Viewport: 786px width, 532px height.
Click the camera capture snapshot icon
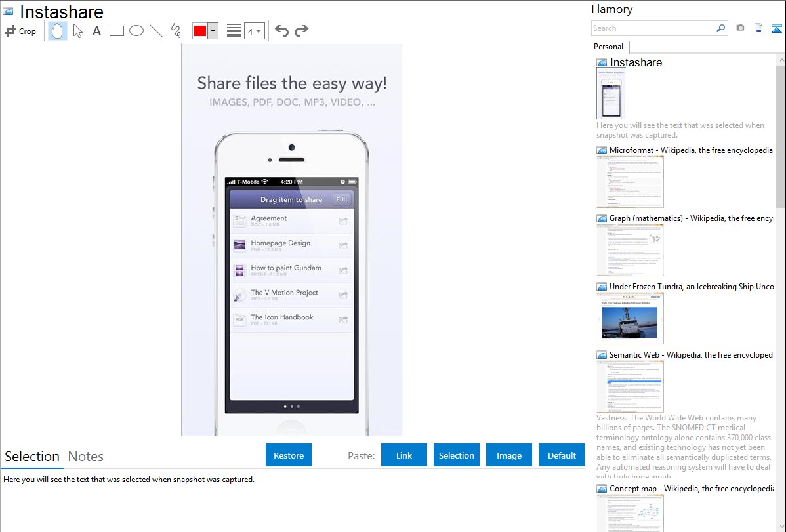[740, 28]
